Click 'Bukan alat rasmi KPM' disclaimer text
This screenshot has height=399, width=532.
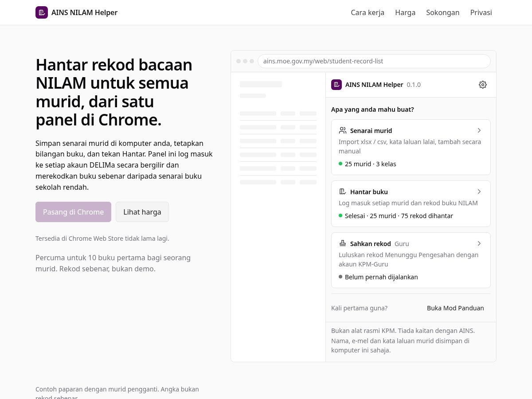pos(403,331)
